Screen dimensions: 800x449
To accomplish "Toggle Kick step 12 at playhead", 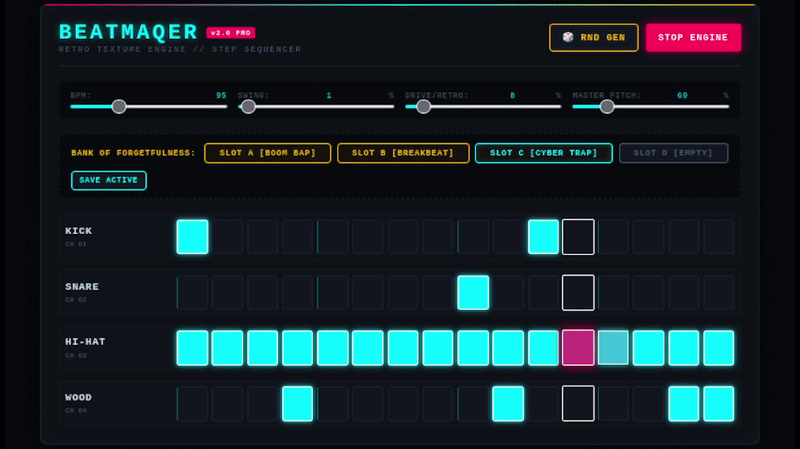I will (x=578, y=237).
